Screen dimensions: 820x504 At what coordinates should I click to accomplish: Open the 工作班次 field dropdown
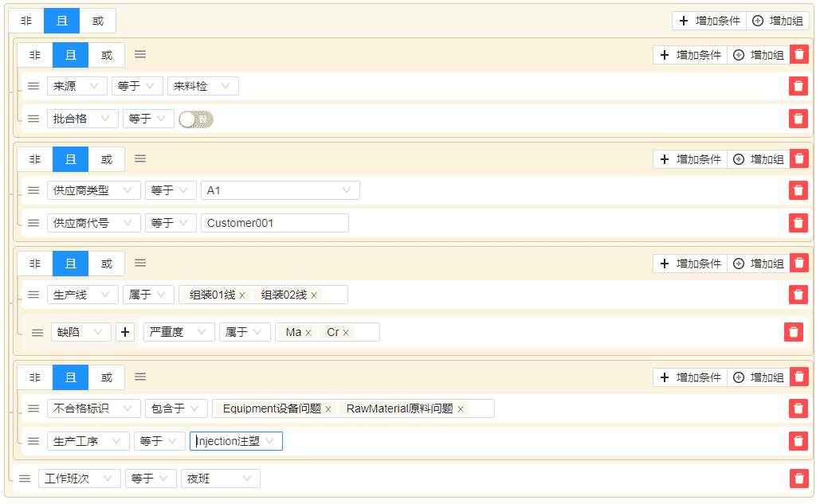coord(80,479)
